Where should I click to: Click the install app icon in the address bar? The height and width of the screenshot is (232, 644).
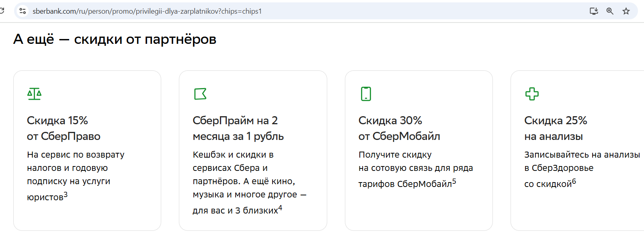[x=594, y=11]
